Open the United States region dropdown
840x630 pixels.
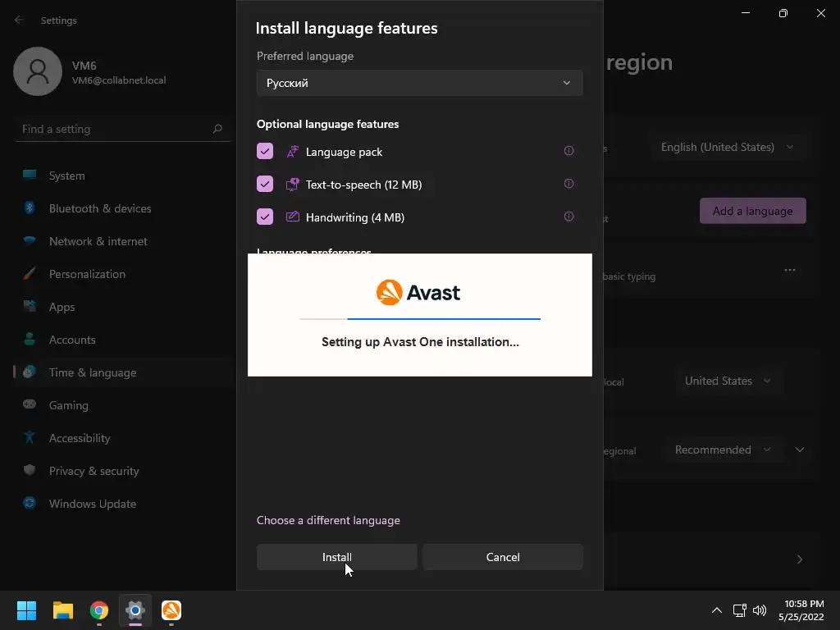click(x=728, y=381)
